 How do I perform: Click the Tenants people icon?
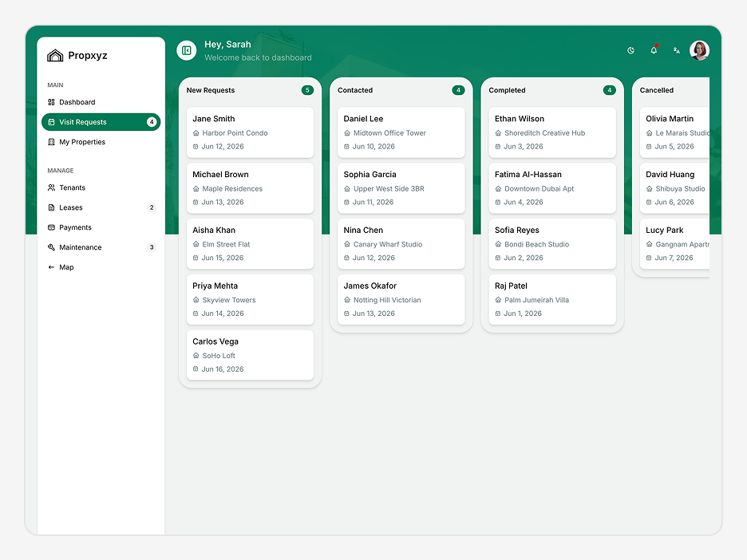[x=51, y=187]
